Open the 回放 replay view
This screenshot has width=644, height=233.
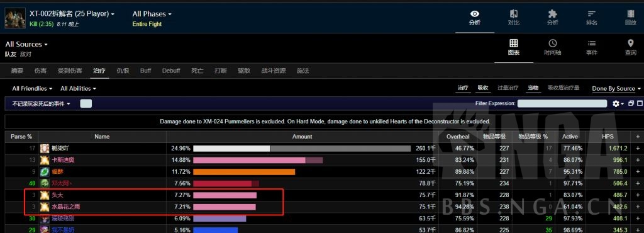(x=630, y=18)
